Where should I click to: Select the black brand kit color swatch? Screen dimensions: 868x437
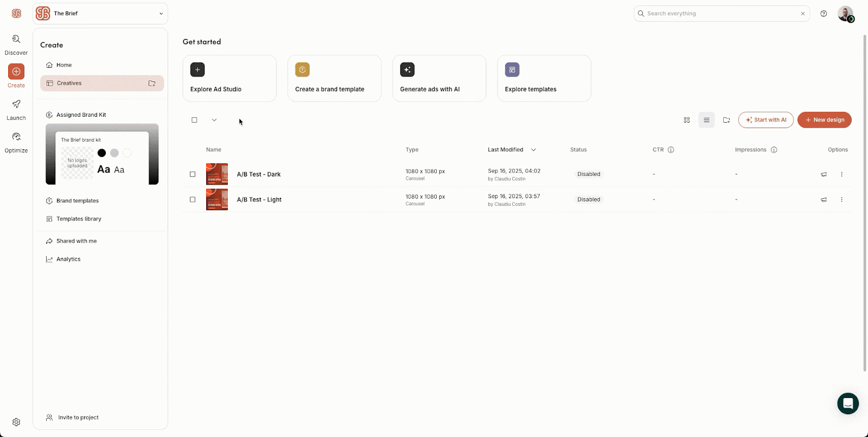pyautogui.click(x=101, y=153)
